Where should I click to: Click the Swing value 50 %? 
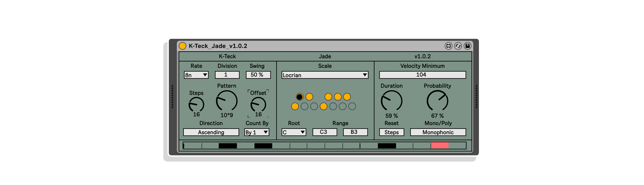click(x=258, y=75)
